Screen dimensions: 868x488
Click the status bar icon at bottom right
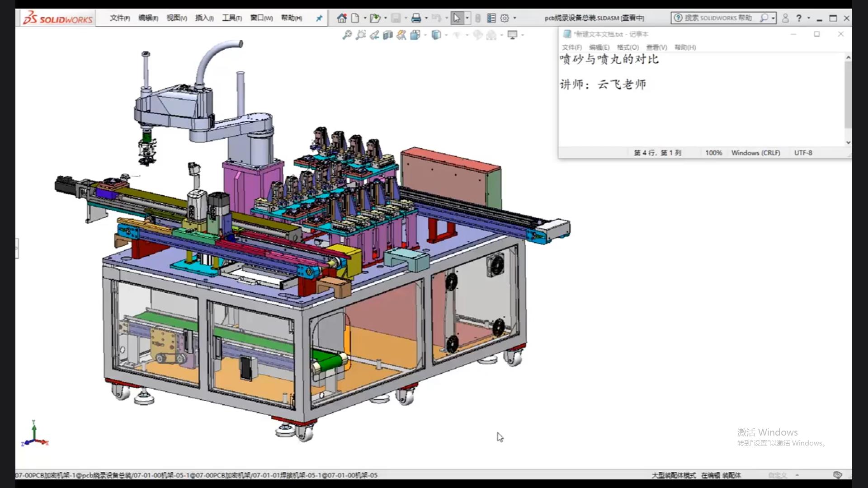click(838, 475)
